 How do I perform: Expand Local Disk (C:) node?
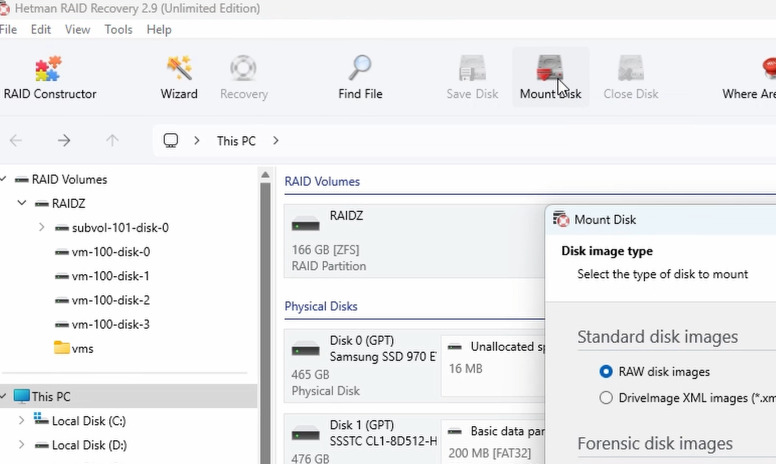(x=21, y=420)
